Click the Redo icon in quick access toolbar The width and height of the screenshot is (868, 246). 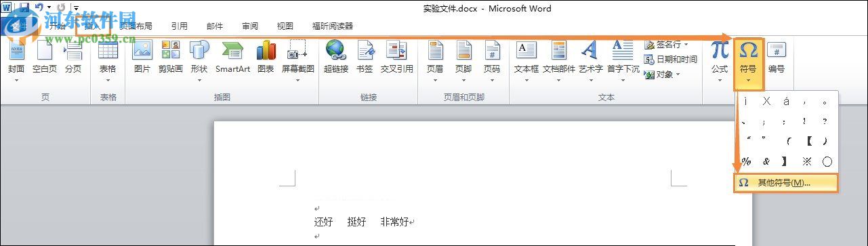(61, 7)
